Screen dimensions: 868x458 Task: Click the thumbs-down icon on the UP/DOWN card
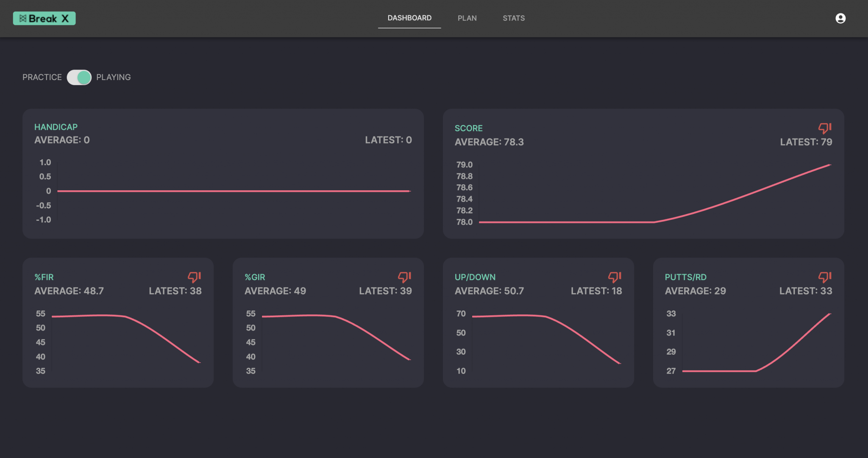pos(614,277)
